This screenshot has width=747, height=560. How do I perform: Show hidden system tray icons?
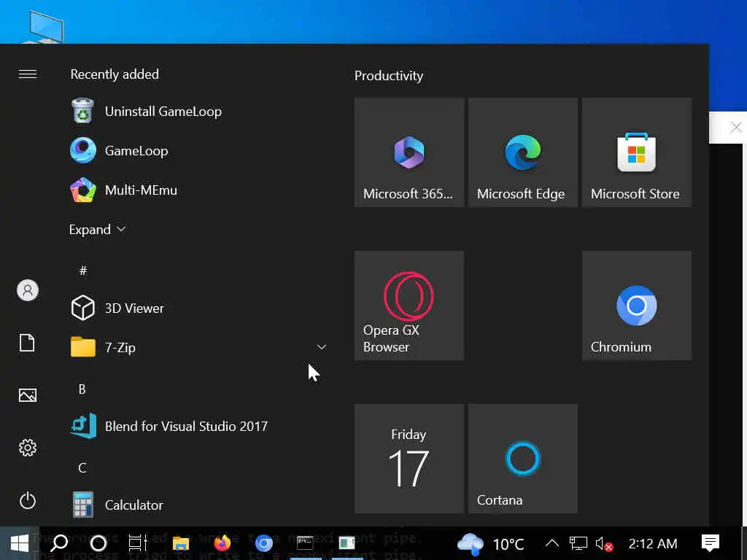pos(551,543)
